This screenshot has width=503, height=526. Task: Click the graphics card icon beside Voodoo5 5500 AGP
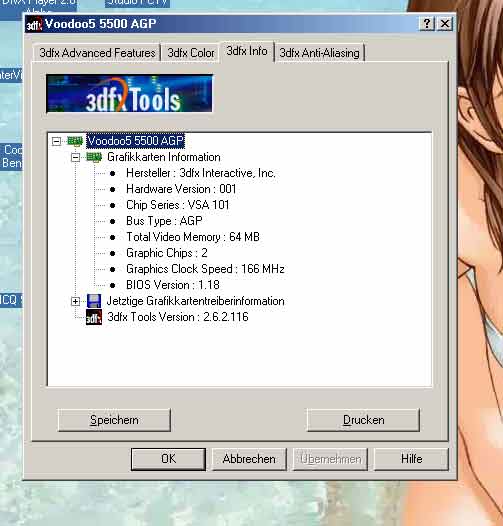pyautogui.click(x=75, y=141)
